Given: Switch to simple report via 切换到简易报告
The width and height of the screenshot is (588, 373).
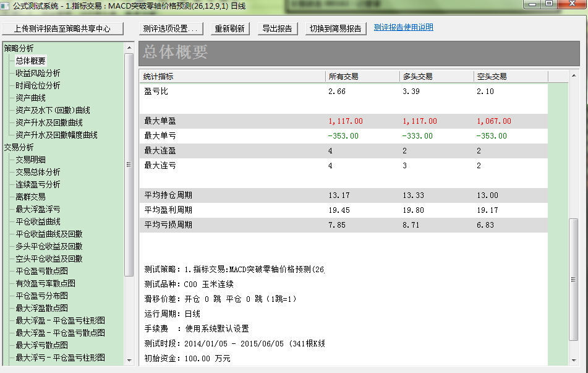Looking at the screenshot, I should pos(336,28).
